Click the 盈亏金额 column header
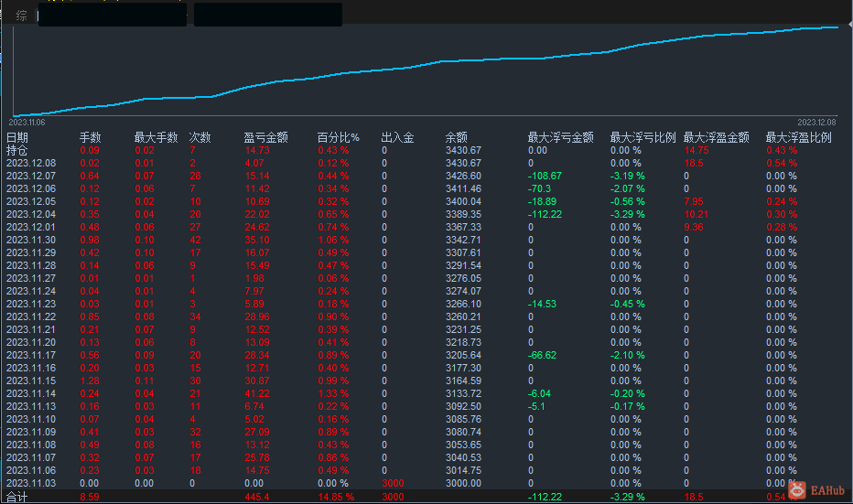The width and height of the screenshot is (853, 504). (266, 137)
